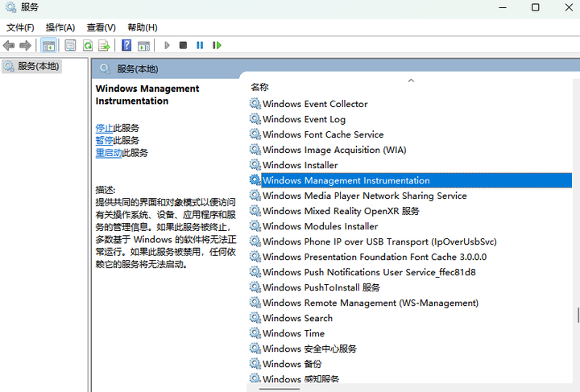Click gear icon of Windows Installer
The width and height of the screenshot is (580, 392).
(255, 164)
